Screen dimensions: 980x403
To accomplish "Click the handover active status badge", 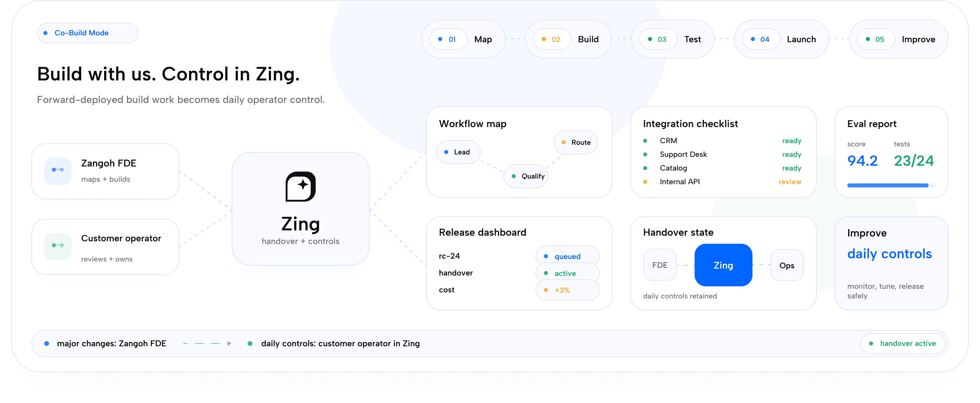I will coord(903,343).
